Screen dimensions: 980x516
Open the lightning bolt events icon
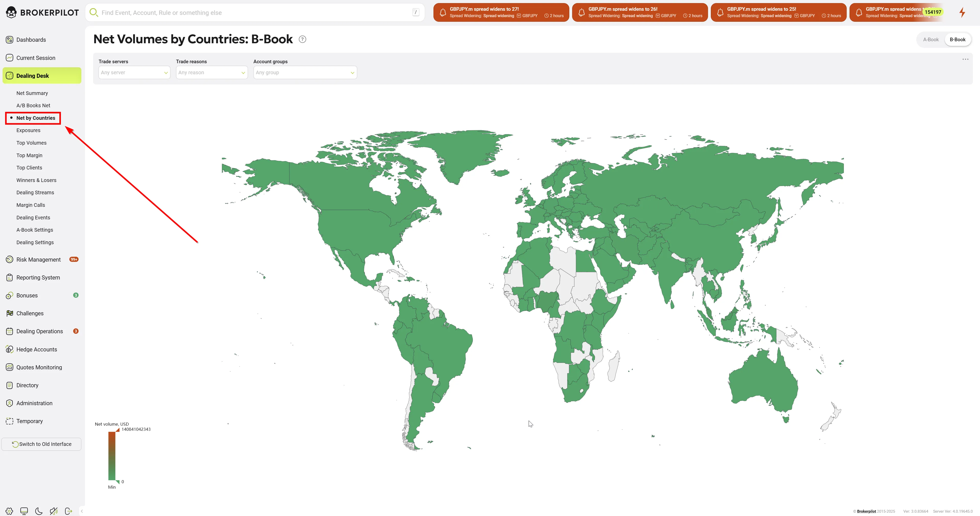click(x=962, y=13)
